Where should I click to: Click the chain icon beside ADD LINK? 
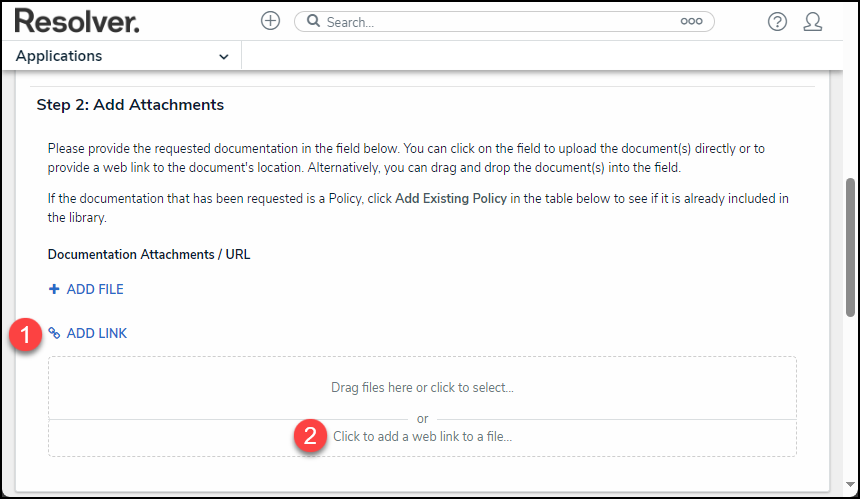click(x=55, y=333)
